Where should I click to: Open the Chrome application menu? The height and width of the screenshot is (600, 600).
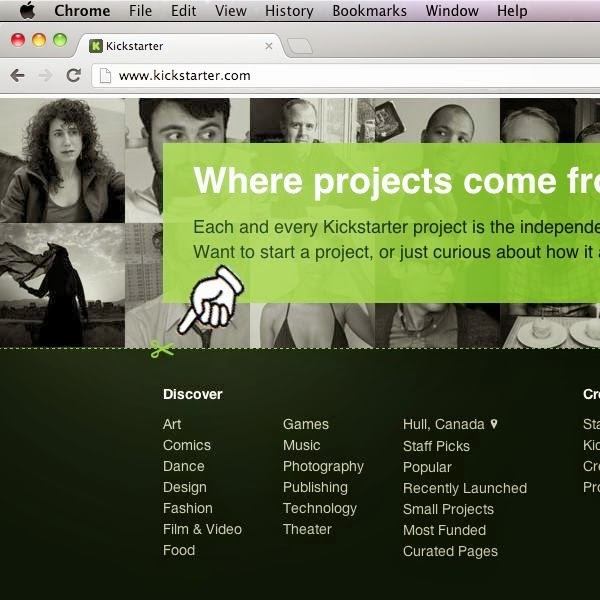click(x=82, y=11)
